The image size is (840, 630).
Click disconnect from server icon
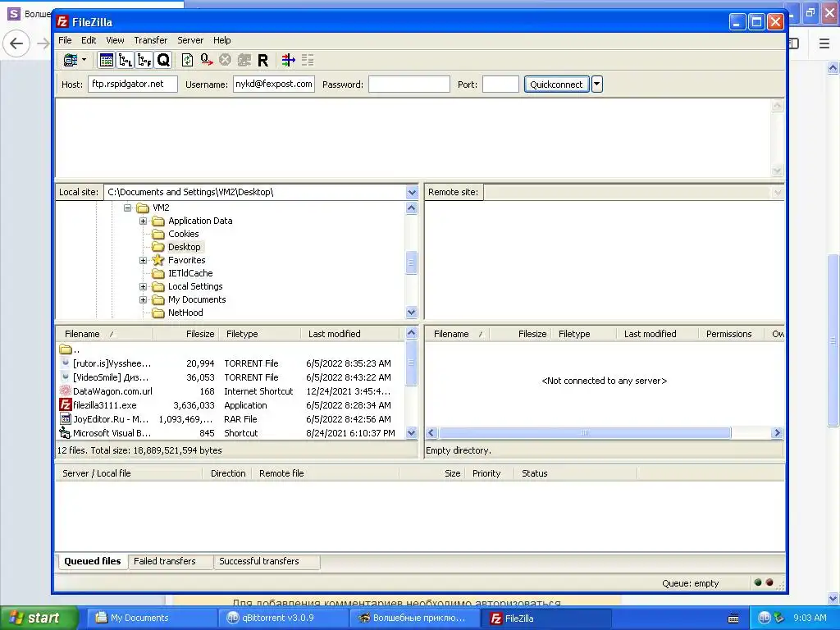pos(244,60)
